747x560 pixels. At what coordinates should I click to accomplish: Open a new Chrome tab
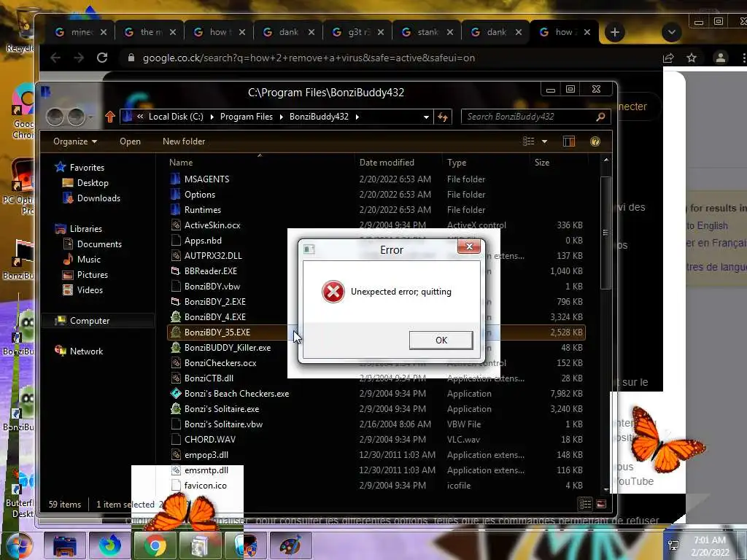coord(614,32)
